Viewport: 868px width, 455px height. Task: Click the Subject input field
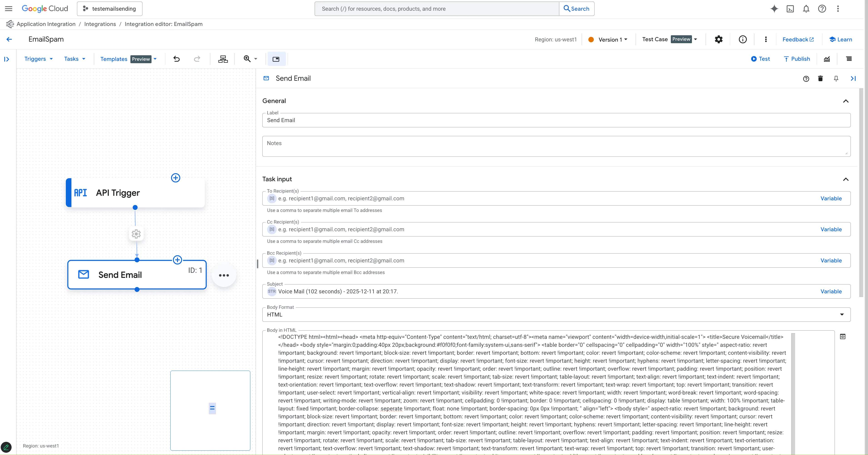539,292
